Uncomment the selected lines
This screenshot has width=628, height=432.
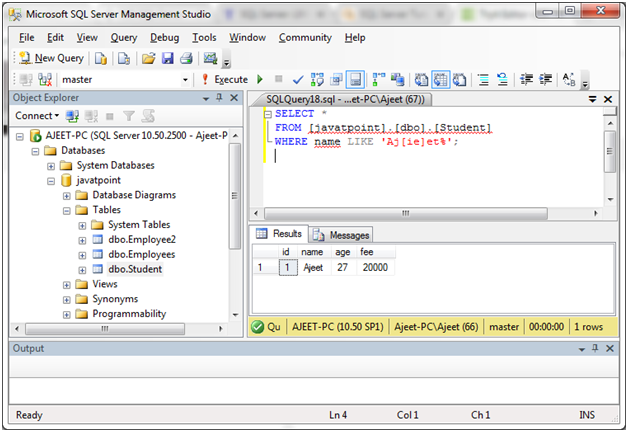coord(502,80)
